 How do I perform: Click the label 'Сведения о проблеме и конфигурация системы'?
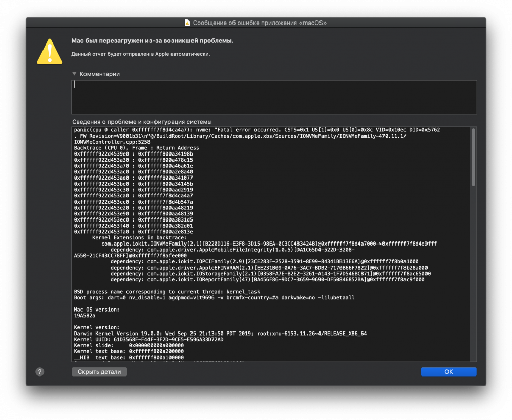tap(142, 122)
